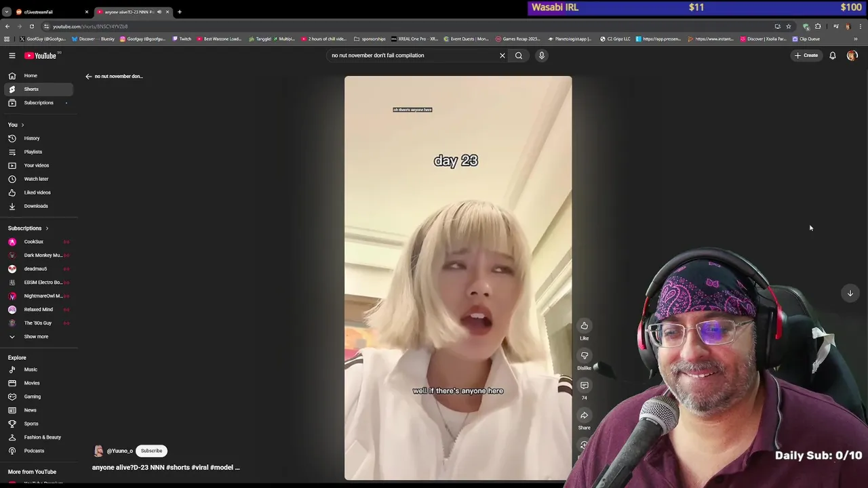Image resolution: width=868 pixels, height=488 pixels.
Task: Mute the anyone alive? tab audio
Action: pos(159,12)
